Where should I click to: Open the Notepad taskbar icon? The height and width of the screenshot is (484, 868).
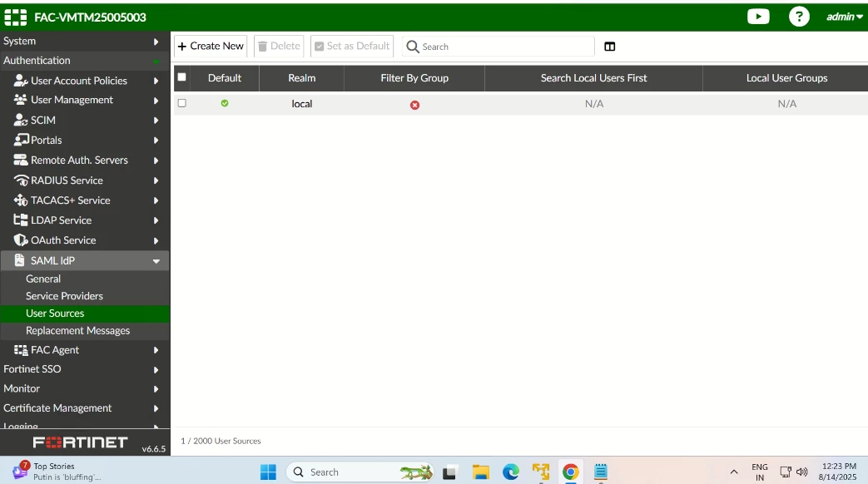601,472
